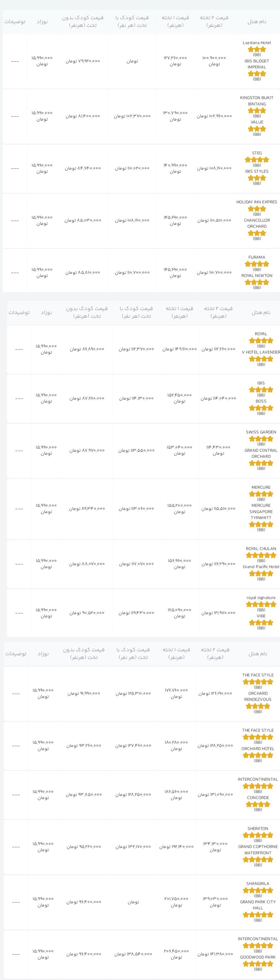Viewport: 280px width, 980px height.
Task: Click the SHANGRILA hotel star rating
Action: (x=258, y=890)
